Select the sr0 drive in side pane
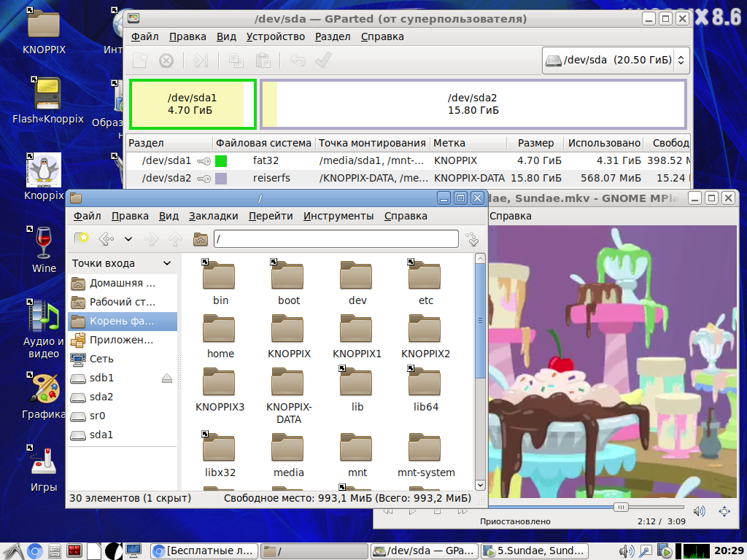Viewport: 747px width, 560px height. tap(123, 416)
